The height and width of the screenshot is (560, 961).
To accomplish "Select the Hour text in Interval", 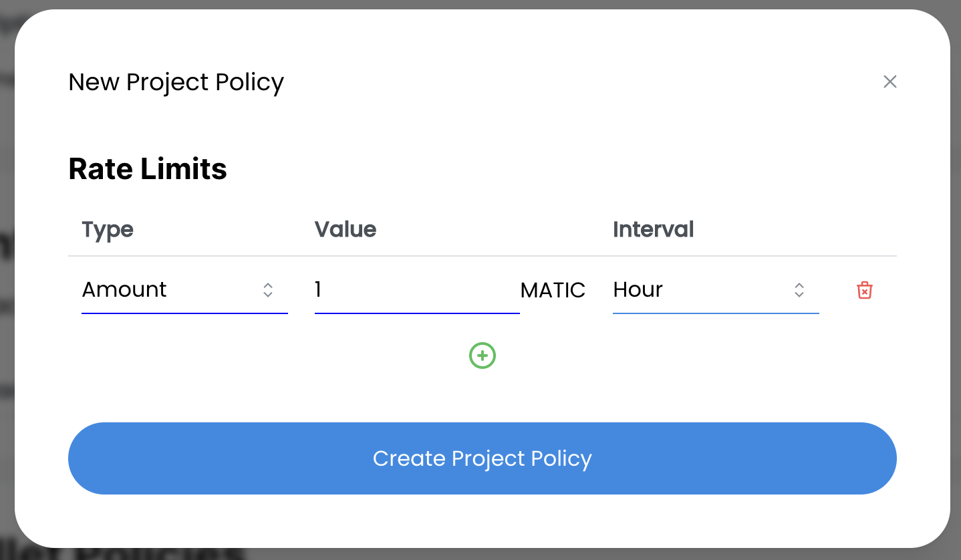I will click(638, 290).
